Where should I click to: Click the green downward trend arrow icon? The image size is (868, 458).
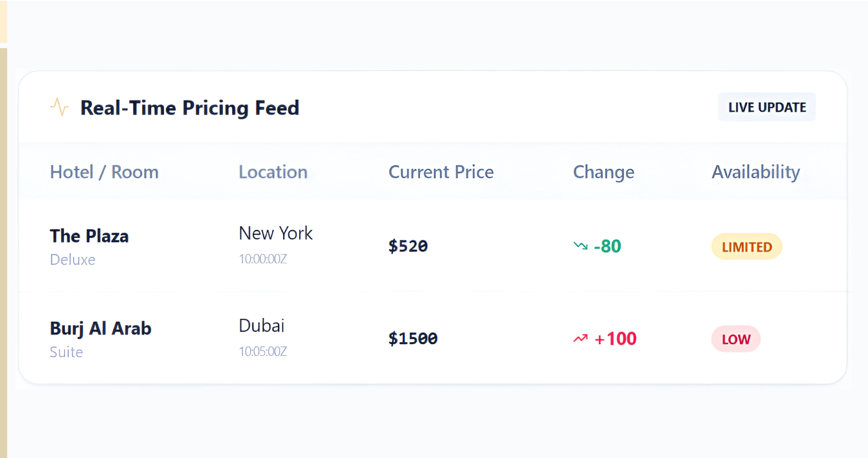[581, 246]
